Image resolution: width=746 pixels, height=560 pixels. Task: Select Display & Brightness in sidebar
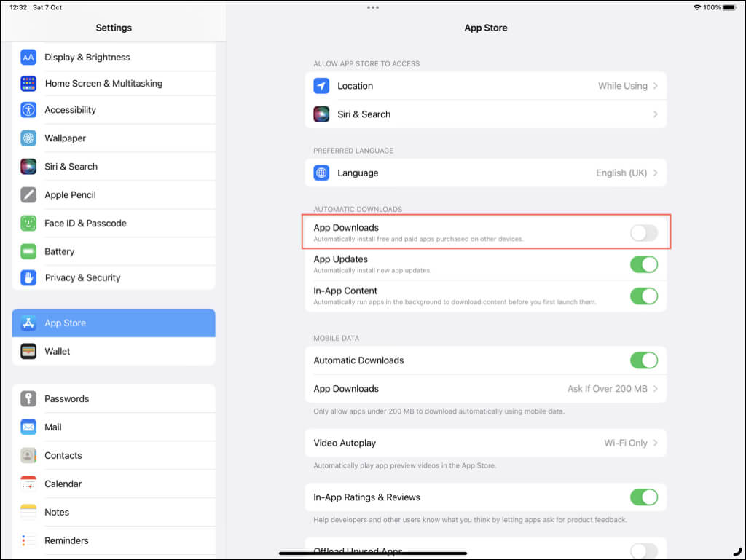click(x=113, y=57)
